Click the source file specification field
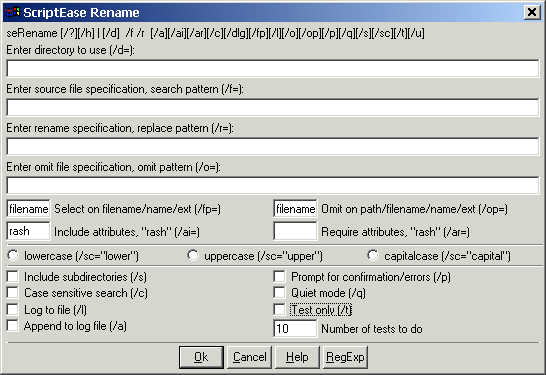 tap(273, 107)
